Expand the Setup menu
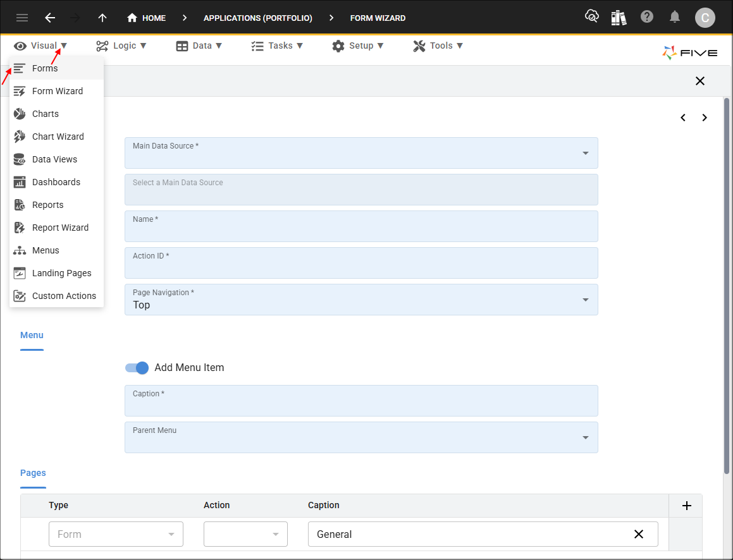733x560 pixels. [357, 46]
